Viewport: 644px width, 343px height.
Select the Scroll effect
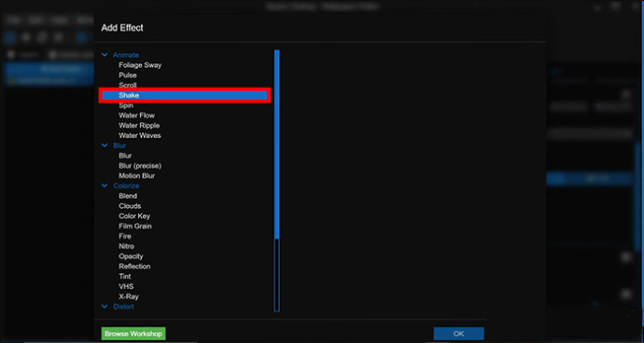128,85
